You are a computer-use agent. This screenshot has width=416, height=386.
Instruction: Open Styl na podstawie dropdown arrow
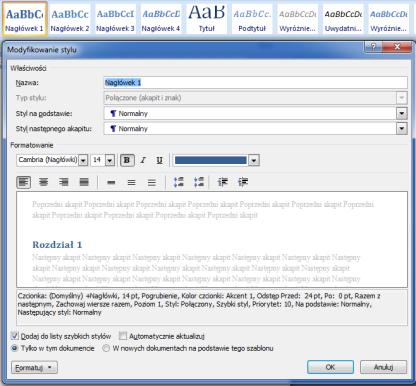click(x=402, y=113)
